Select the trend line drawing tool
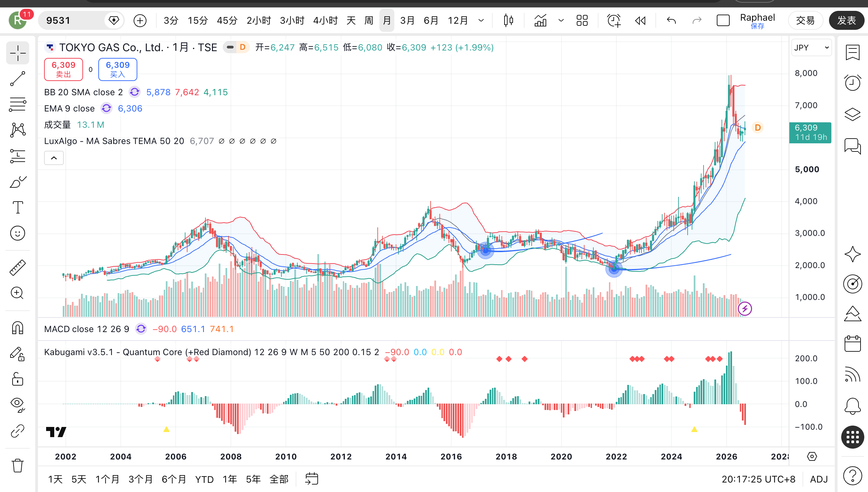 pos(18,79)
